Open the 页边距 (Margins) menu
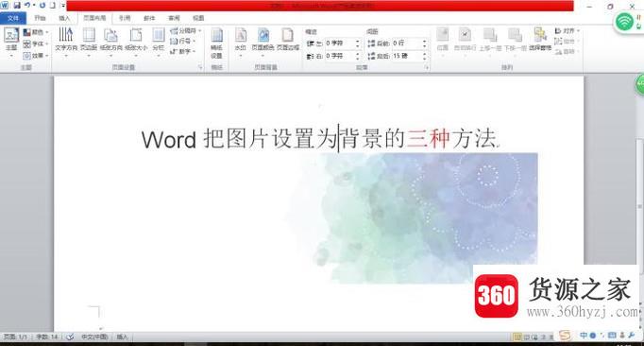644x346 pixels. click(89, 42)
